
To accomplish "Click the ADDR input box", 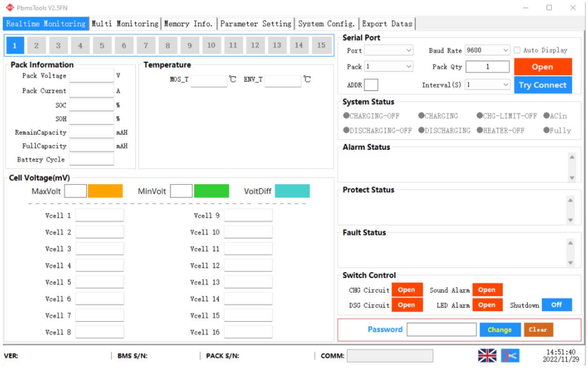I will point(371,85).
